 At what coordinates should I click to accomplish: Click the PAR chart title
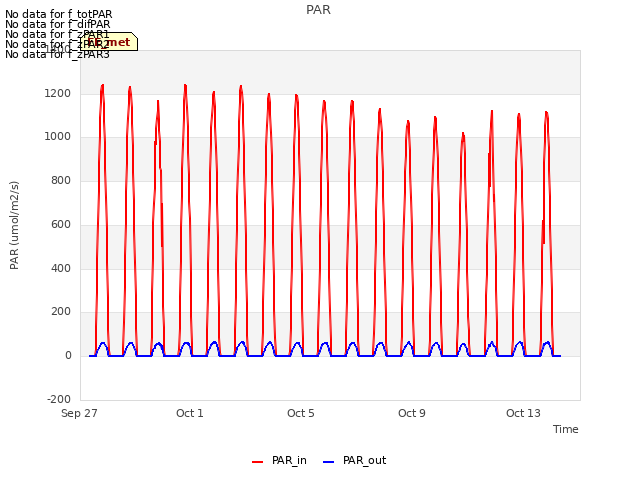pos(318,10)
